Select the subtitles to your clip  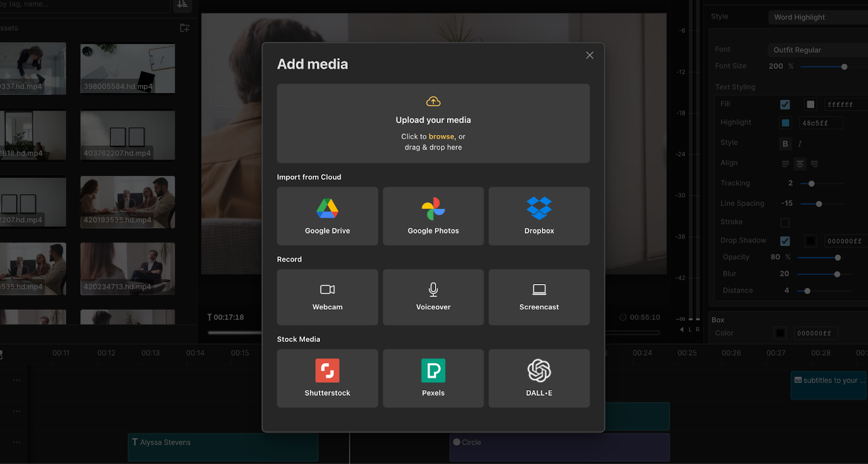pyautogui.click(x=828, y=385)
